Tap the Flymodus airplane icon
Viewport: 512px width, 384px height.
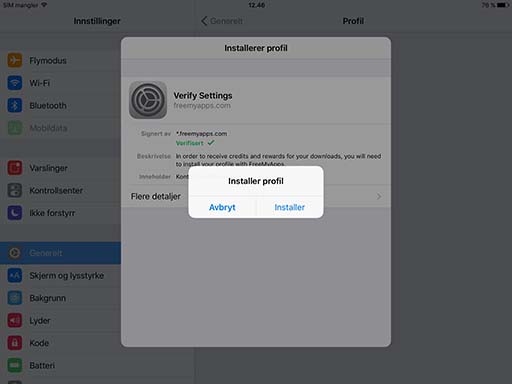(15, 60)
